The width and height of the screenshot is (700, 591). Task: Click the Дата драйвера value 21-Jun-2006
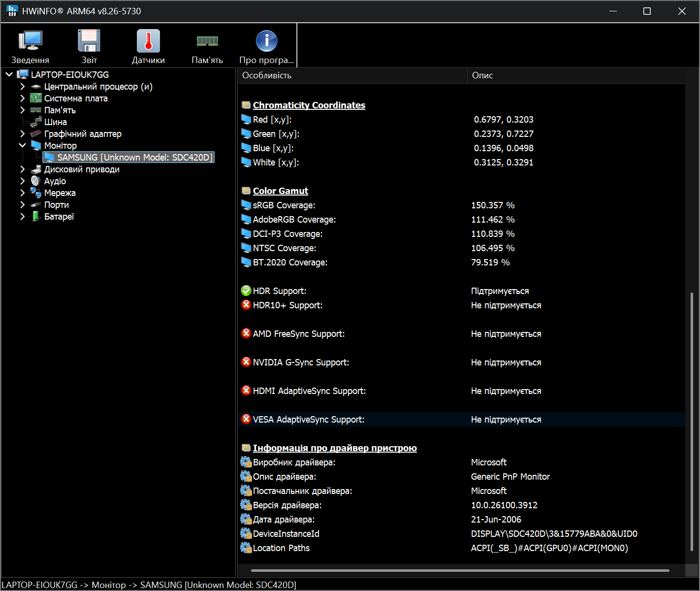[496, 519]
